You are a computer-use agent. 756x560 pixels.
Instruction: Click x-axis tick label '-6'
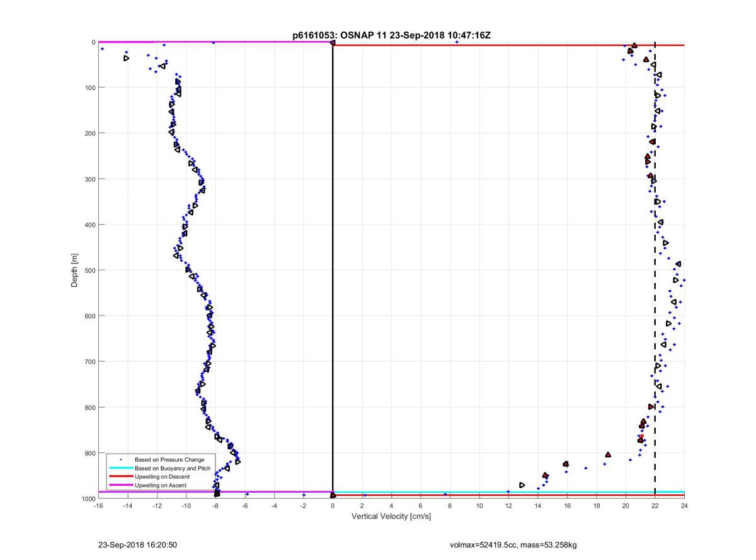[x=245, y=505]
